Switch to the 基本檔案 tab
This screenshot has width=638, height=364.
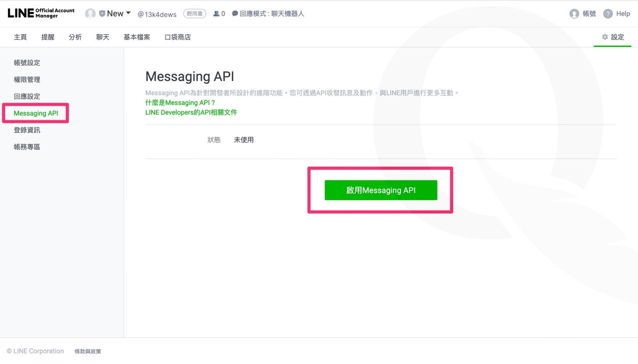click(137, 37)
